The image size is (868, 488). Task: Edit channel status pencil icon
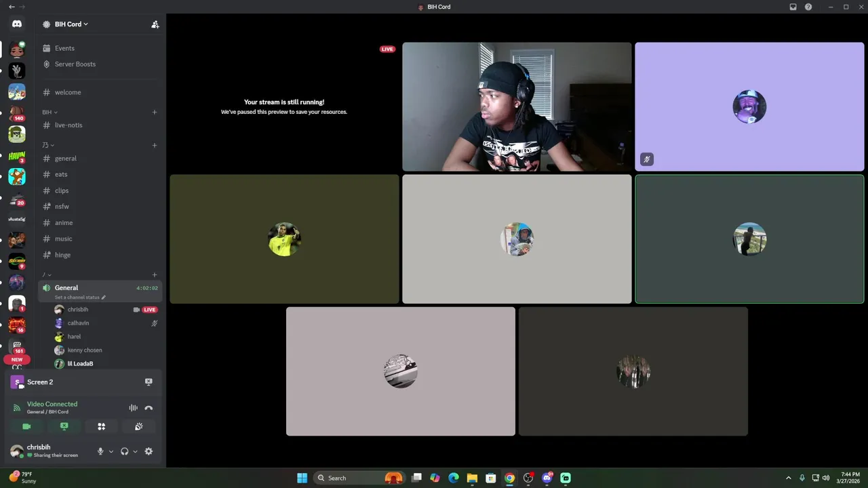point(104,298)
